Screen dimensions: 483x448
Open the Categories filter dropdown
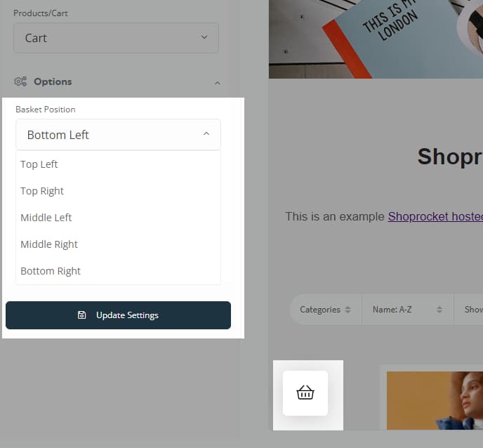(320, 310)
